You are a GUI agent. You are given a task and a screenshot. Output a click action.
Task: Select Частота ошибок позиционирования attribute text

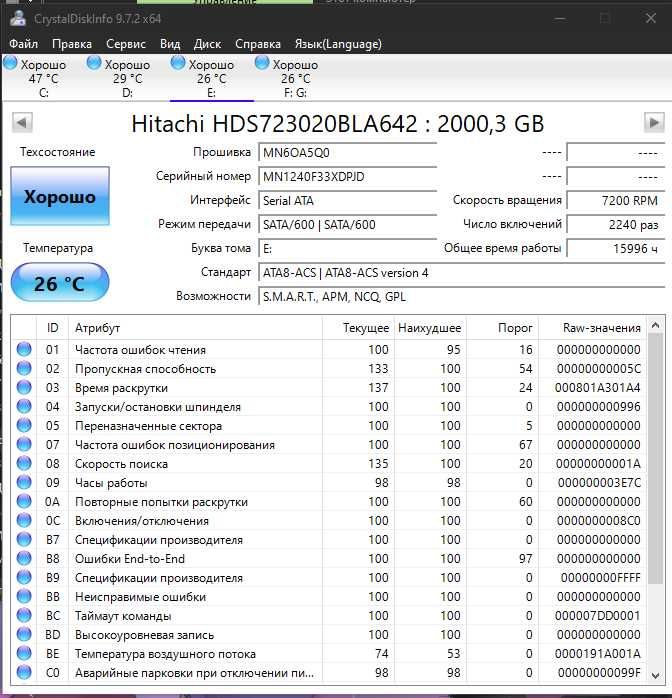click(x=174, y=445)
